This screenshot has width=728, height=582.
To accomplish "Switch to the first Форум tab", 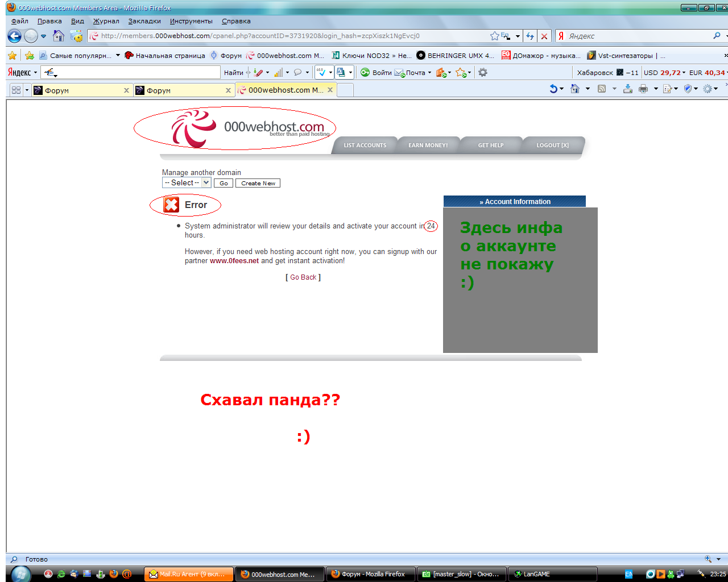I will 80,90.
